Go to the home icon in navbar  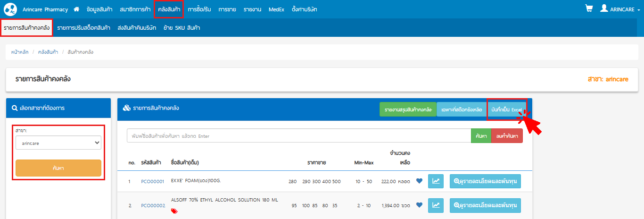[76, 9]
